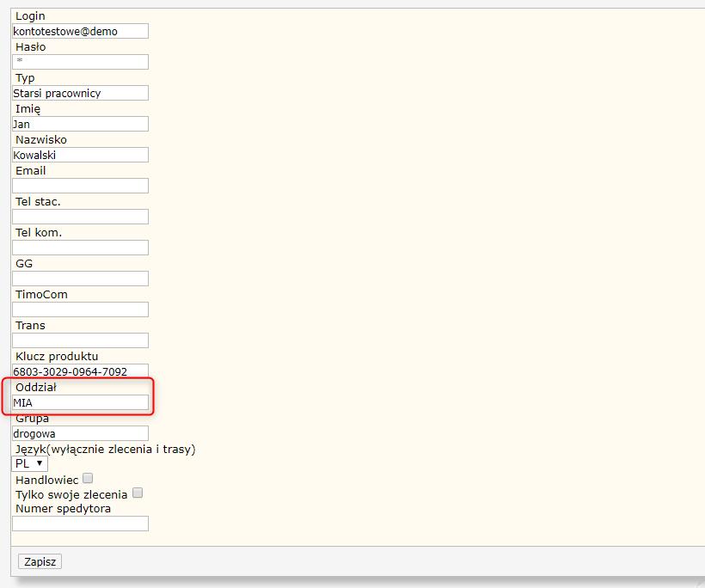Click the Nazwisko label text
This screenshot has height=588, width=705.
click(x=41, y=140)
